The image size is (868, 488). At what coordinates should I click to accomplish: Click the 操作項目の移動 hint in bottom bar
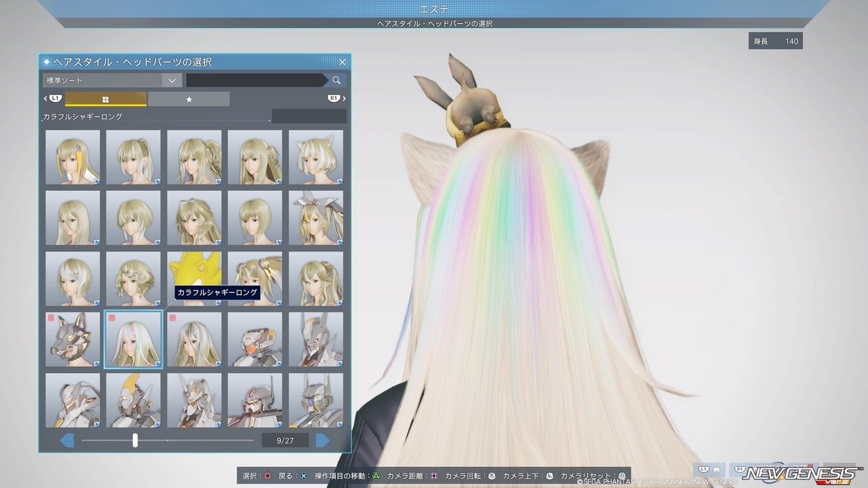point(347,476)
